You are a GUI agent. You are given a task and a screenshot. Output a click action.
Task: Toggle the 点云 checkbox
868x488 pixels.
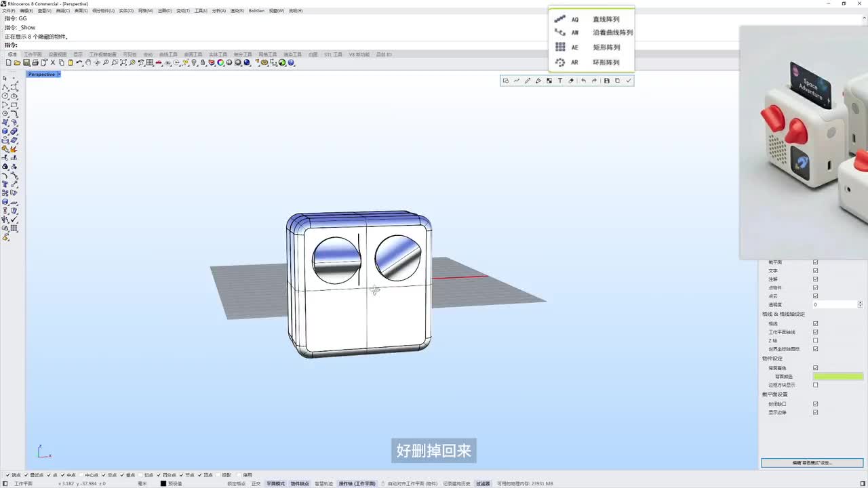tap(815, 296)
